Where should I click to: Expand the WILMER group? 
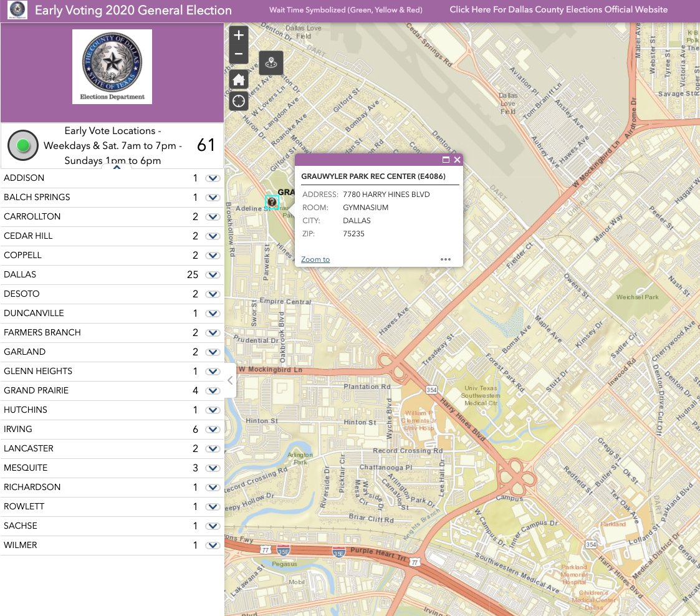(213, 545)
